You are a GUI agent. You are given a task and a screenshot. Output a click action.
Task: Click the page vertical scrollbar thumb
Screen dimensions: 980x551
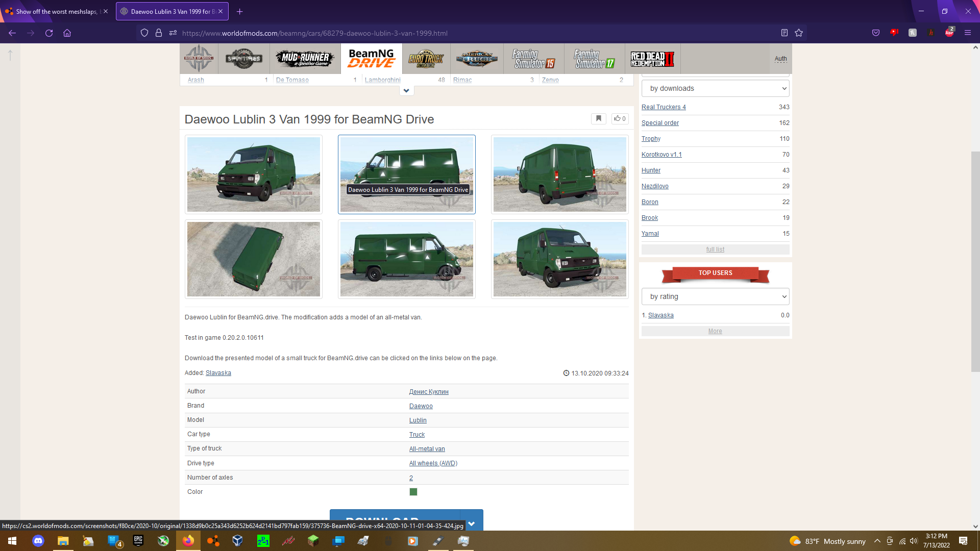[x=975, y=261]
